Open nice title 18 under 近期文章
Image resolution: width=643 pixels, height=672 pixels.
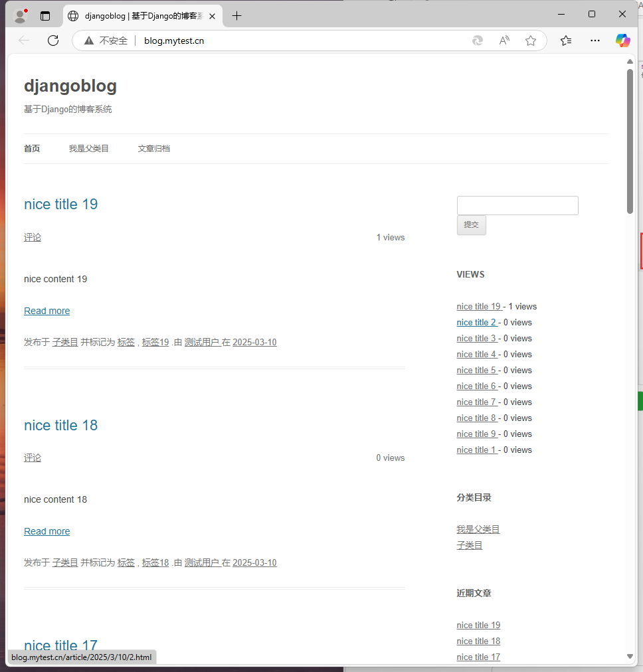point(478,641)
